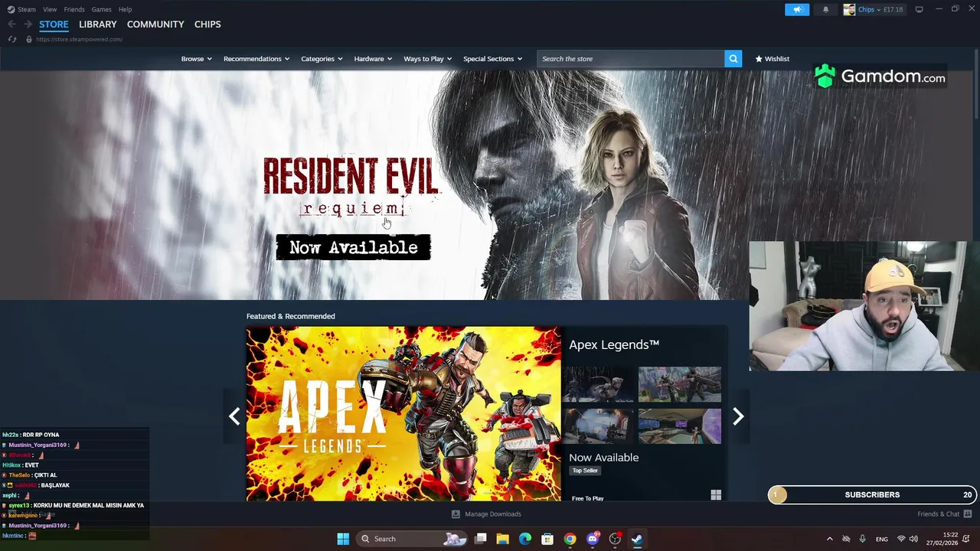Open the volume control in system tray
Image resolution: width=980 pixels, height=551 pixels.
pyautogui.click(x=913, y=539)
